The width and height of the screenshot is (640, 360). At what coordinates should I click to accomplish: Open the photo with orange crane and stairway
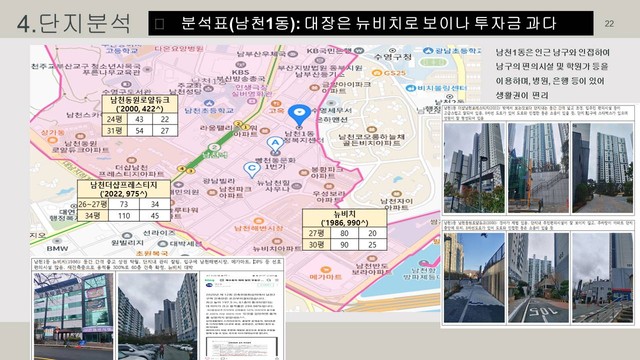tap(538, 168)
